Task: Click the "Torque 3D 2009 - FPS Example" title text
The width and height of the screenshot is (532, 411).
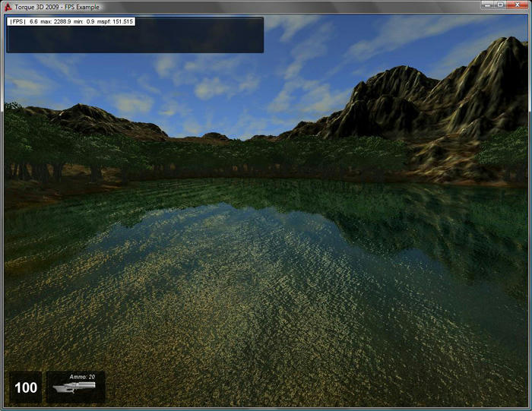Action: point(56,7)
